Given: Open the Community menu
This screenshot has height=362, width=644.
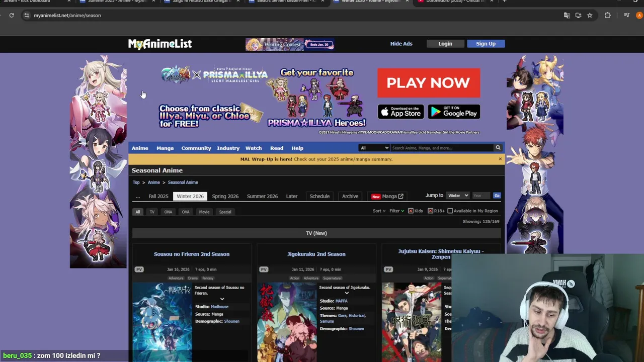Looking at the screenshot, I should (x=196, y=148).
